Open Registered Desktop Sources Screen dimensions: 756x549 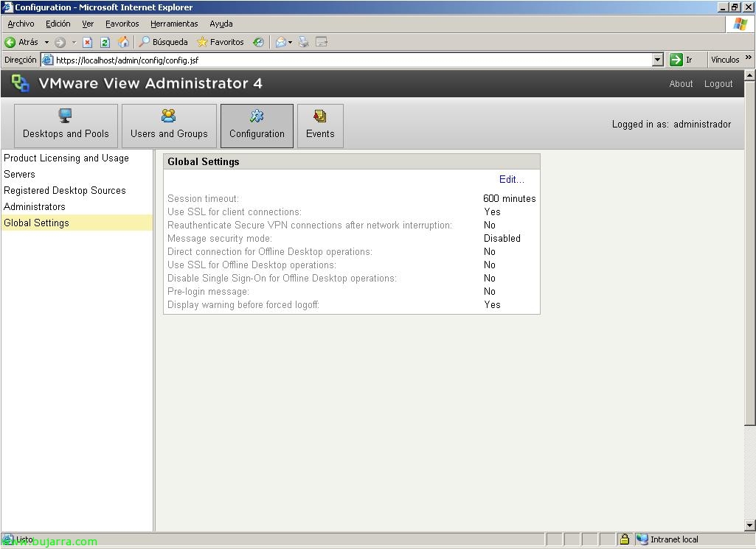click(x=65, y=190)
